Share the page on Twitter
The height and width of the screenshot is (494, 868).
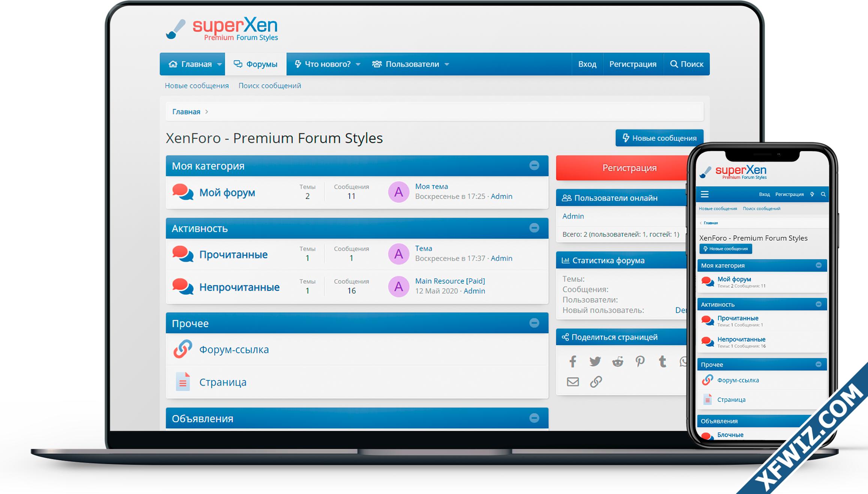(x=595, y=361)
